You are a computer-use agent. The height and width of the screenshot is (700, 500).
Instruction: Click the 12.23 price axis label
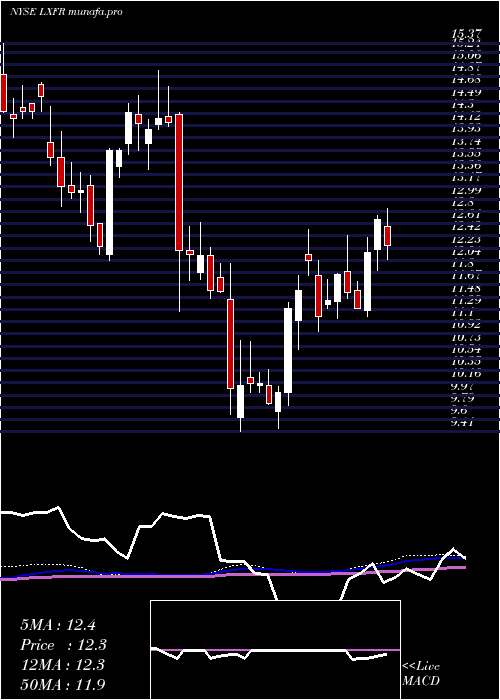tap(466, 240)
